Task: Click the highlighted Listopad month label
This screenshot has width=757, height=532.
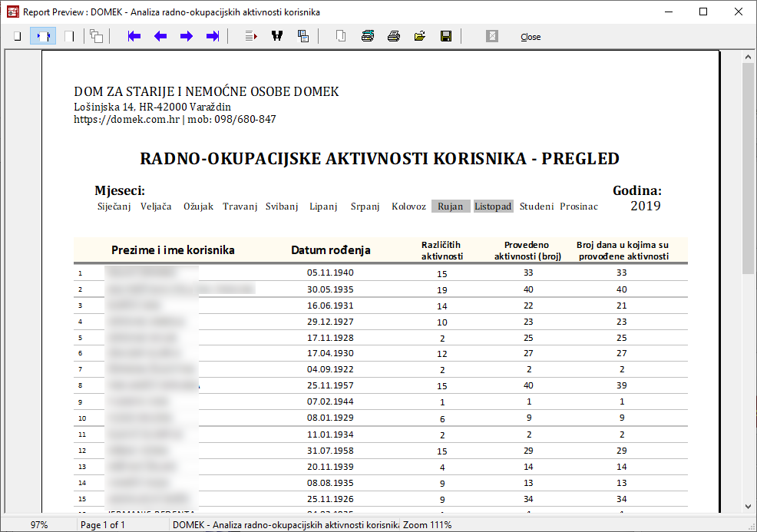Action: (x=493, y=207)
